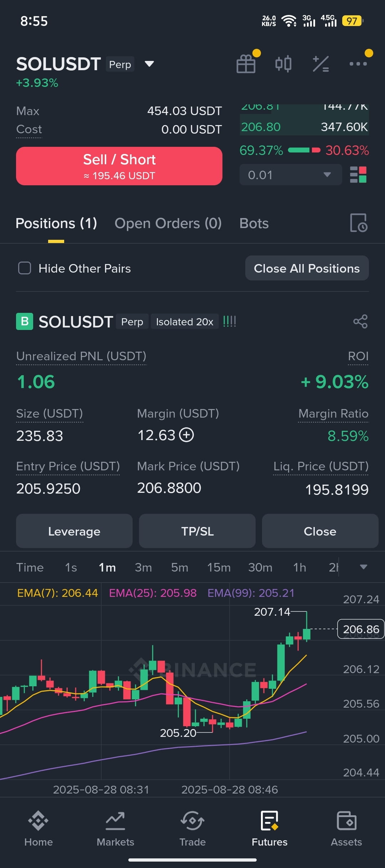Open the three-dot more options menu
Viewport: 385px width, 868px height.
coord(358,64)
